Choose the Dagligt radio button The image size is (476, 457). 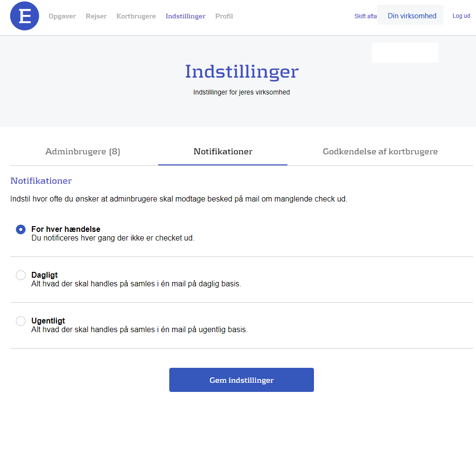21,275
